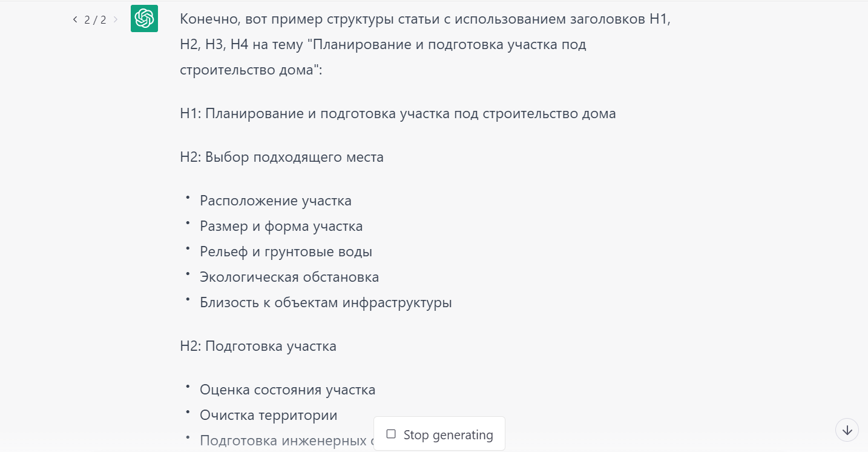Click the partially hidden "Подготовка инженерных" bullet
868x452 pixels.
283,440
